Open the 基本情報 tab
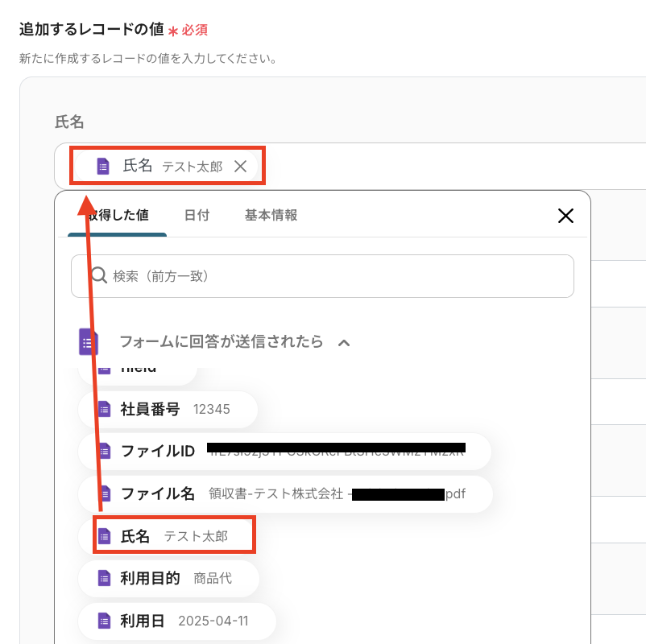Screen dimensions: 646x644 271,215
